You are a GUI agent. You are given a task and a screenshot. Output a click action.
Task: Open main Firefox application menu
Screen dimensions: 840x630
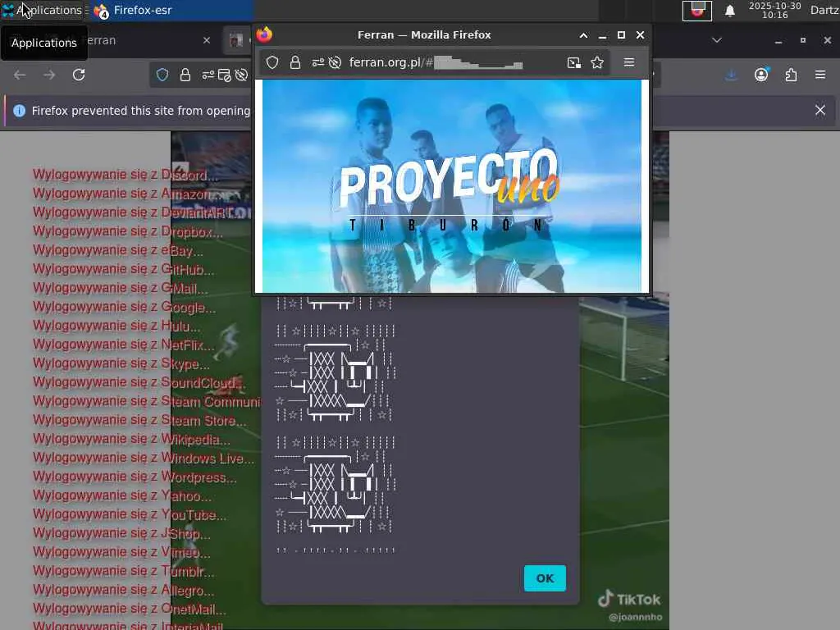(x=820, y=75)
